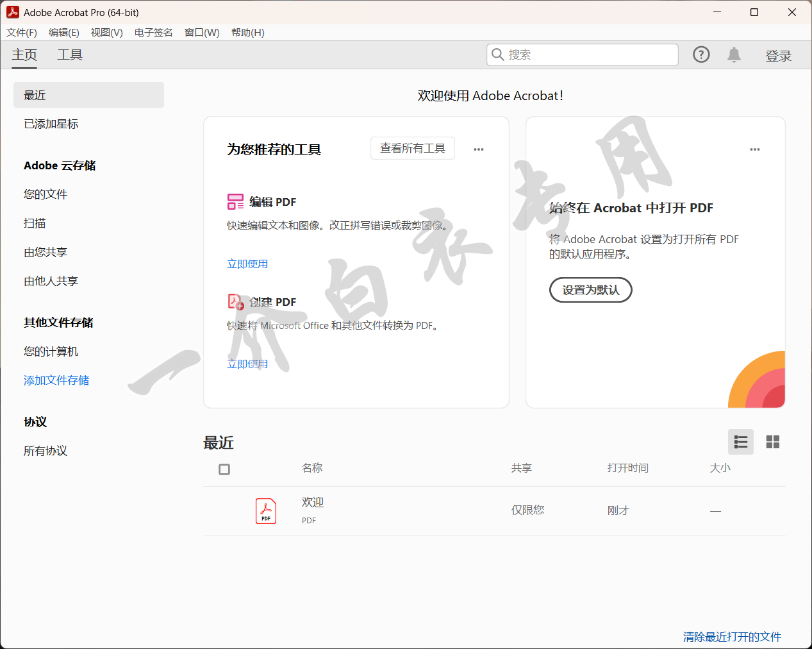Click 立即使用 under 编辑 PDF
Viewport: 812px width, 649px height.
[247, 264]
